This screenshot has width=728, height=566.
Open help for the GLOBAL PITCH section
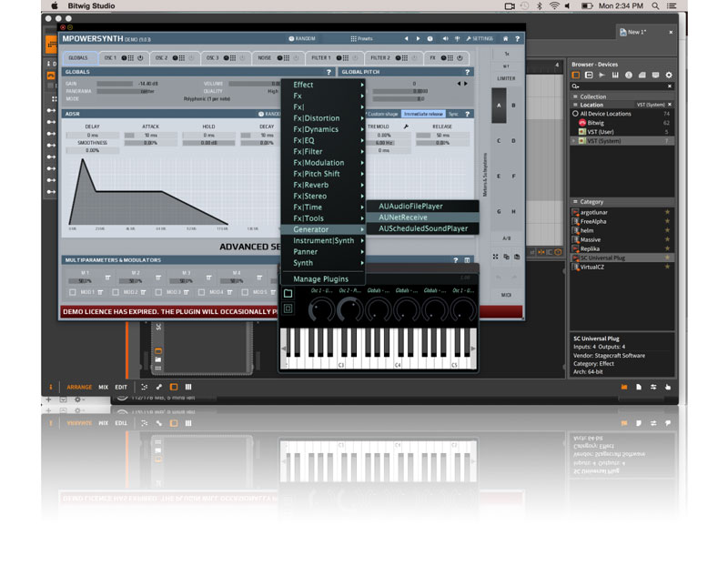point(467,72)
